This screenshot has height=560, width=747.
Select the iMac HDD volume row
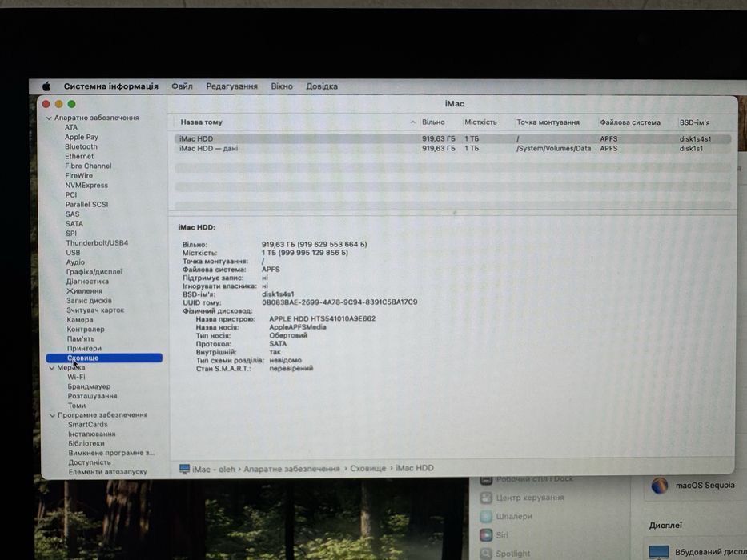pyautogui.click(x=452, y=139)
